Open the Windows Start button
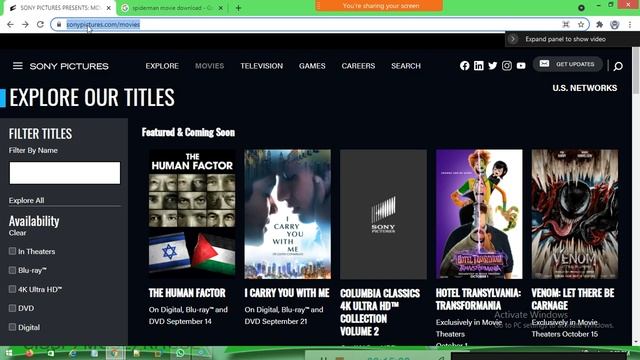Viewport: 640px width, 360px height. tap(9, 353)
